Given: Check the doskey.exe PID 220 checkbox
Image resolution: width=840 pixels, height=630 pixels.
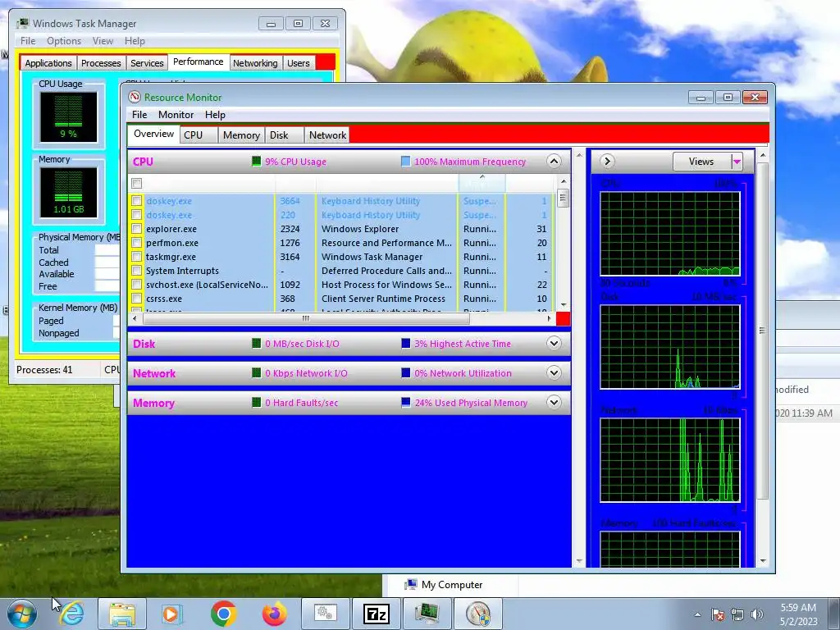Looking at the screenshot, I should (x=137, y=215).
